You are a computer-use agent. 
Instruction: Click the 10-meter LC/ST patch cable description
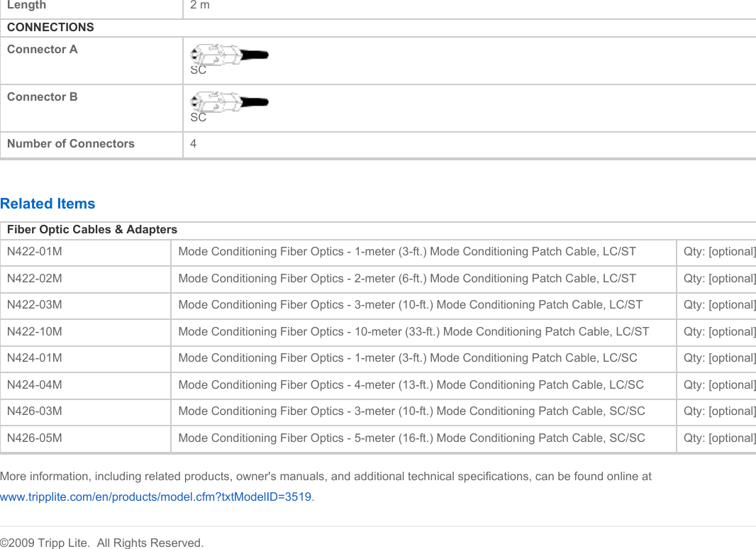click(413, 331)
